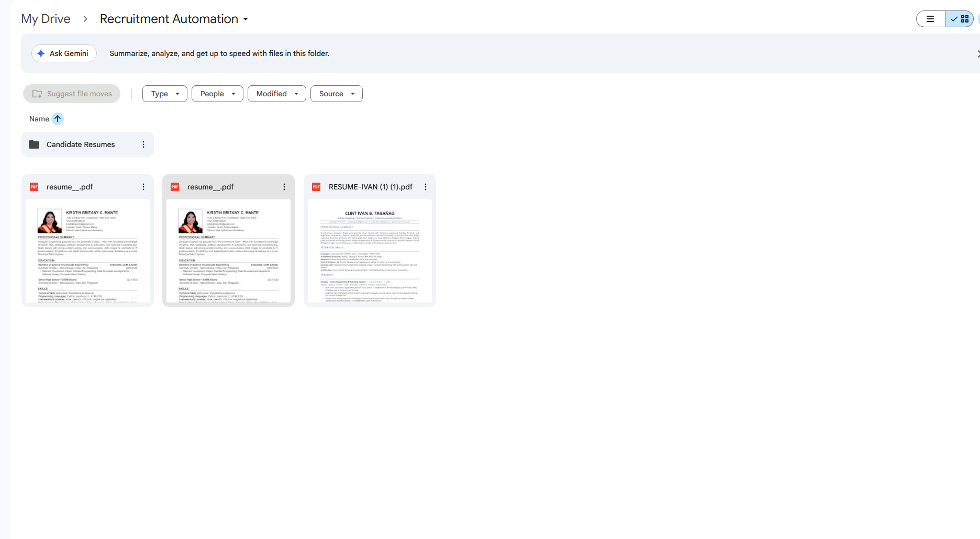The height and width of the screenshot is (539, 980).
Task: Click the Gemini summarize banner text
Action: pyautogui.click(x=219, y=53)
